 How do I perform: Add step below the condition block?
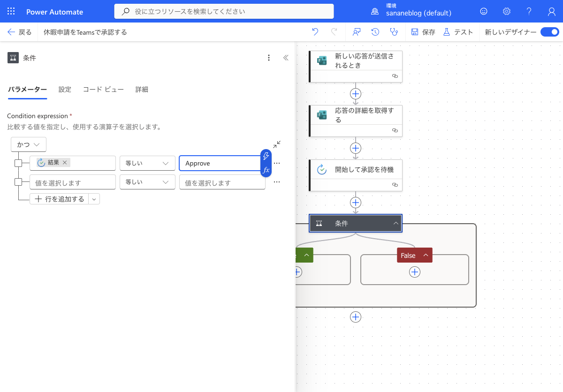356,317
